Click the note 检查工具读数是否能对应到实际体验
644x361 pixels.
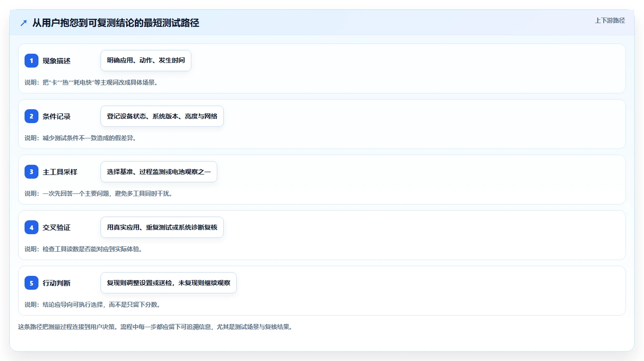(83, 249)
